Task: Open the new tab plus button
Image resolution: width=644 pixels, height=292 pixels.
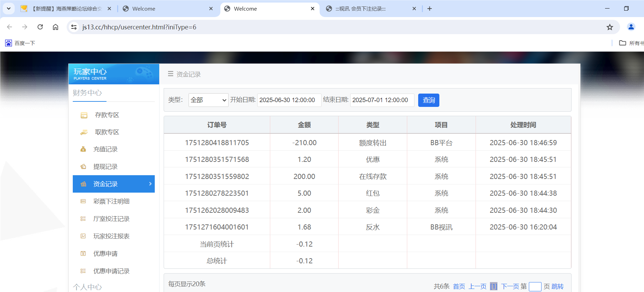Action: click(429, 9)
